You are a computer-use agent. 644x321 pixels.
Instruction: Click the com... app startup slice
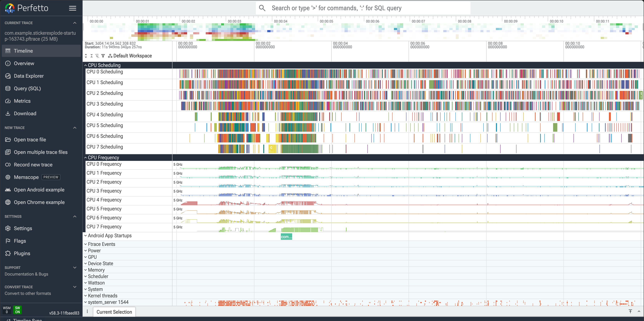coord(286,237)
